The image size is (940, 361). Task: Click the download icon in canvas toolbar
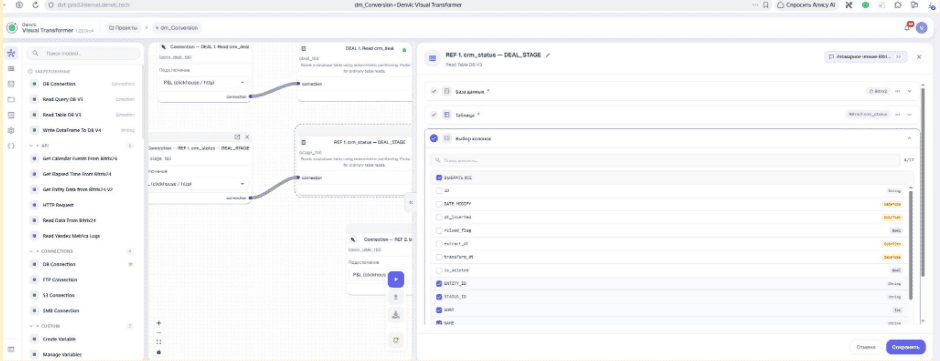(x=396, y=314)
